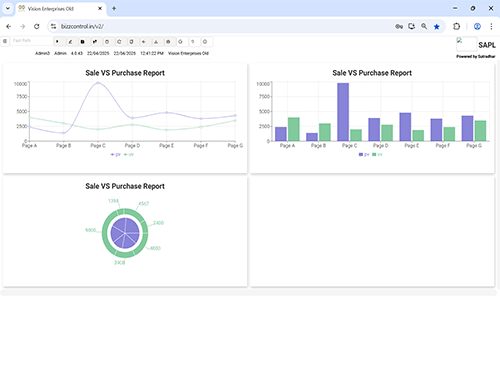Open the tab search dropdown arrow
Image resolution: width=500 pixels, height=368 pixels.
[8, 8]
